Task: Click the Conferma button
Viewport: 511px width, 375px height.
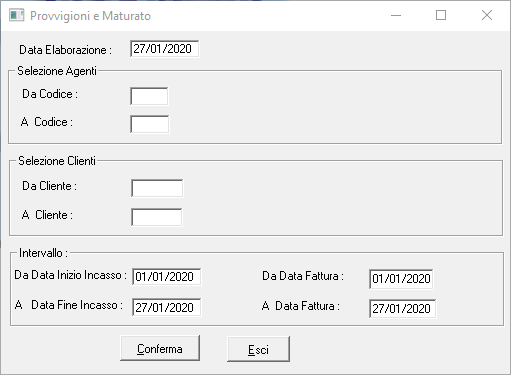Action: click(160, 348)
